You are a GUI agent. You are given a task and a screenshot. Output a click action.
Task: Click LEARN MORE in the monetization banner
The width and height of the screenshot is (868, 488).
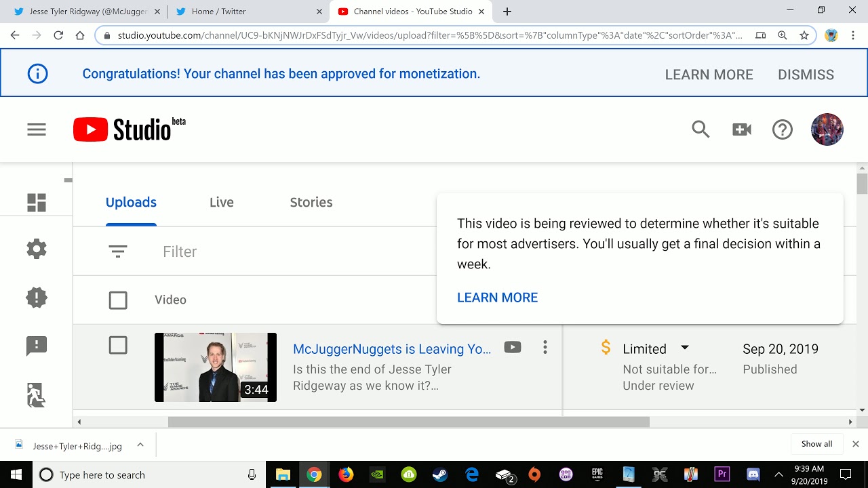coord(709,75)
